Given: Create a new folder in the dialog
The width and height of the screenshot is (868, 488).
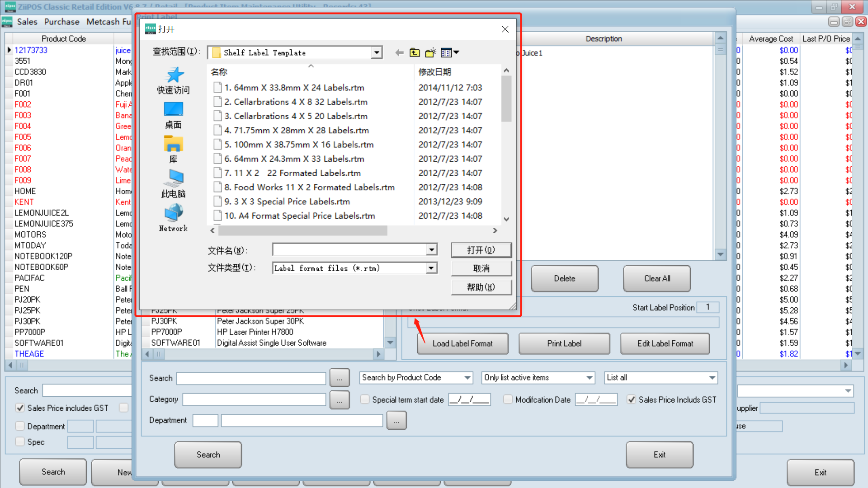Looking at the screenshot, I should (x=430, y=52).
